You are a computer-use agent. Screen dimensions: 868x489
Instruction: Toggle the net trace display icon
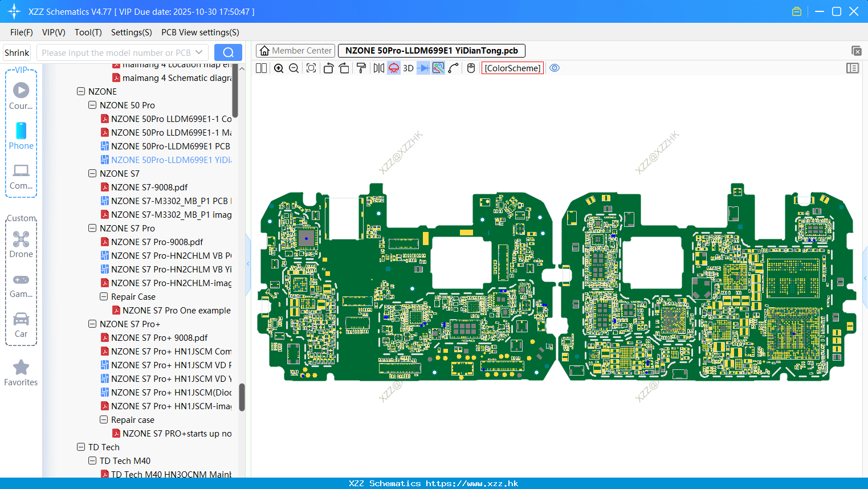pyautogui.click(x=438, y=68)
